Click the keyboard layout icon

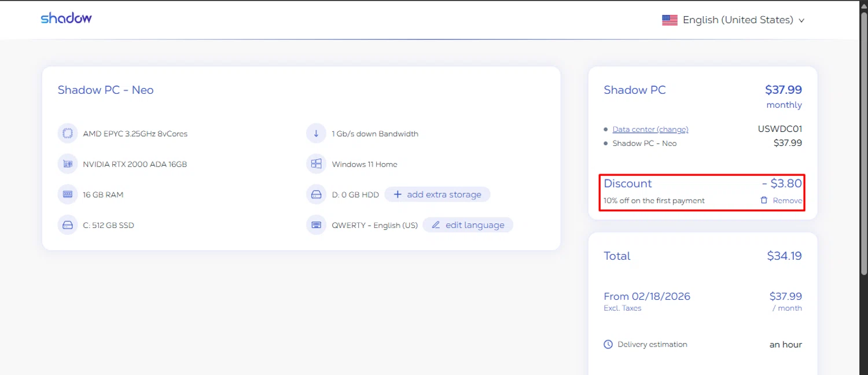[316, 225]
